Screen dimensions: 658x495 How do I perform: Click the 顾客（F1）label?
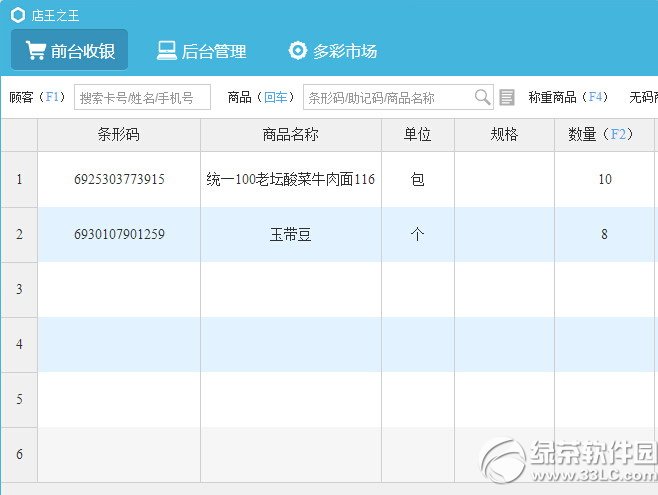(x=37, y=97)
